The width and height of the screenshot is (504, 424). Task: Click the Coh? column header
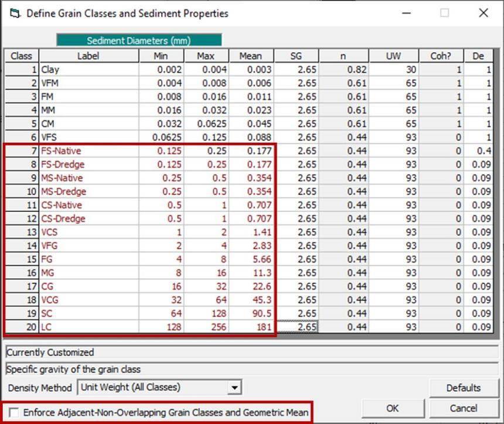(441, 56)
